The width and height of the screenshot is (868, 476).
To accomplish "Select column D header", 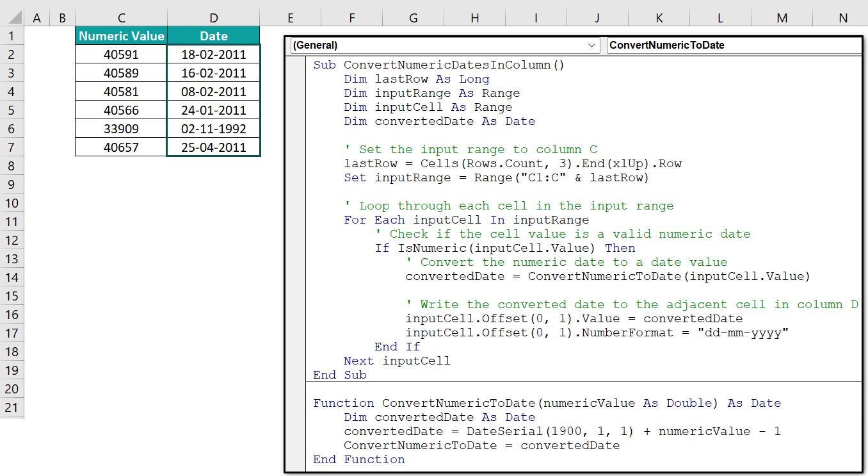I will (x=214, y=19).
